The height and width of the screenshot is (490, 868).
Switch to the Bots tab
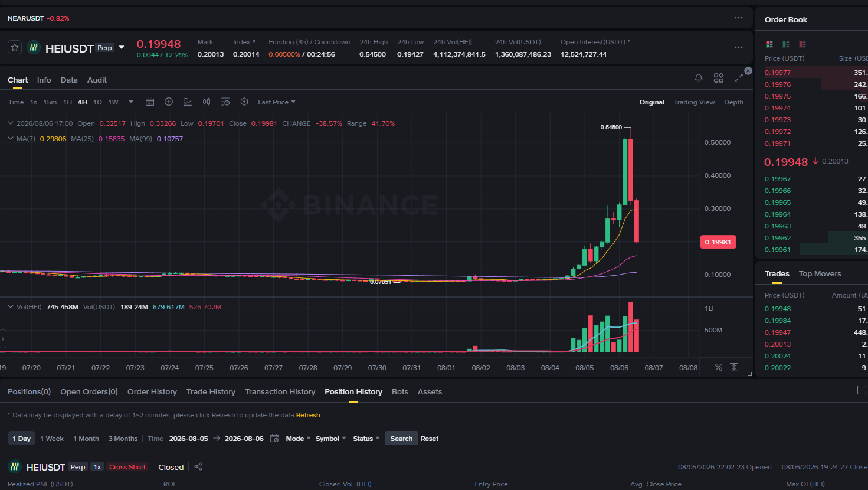click(400, 391)
